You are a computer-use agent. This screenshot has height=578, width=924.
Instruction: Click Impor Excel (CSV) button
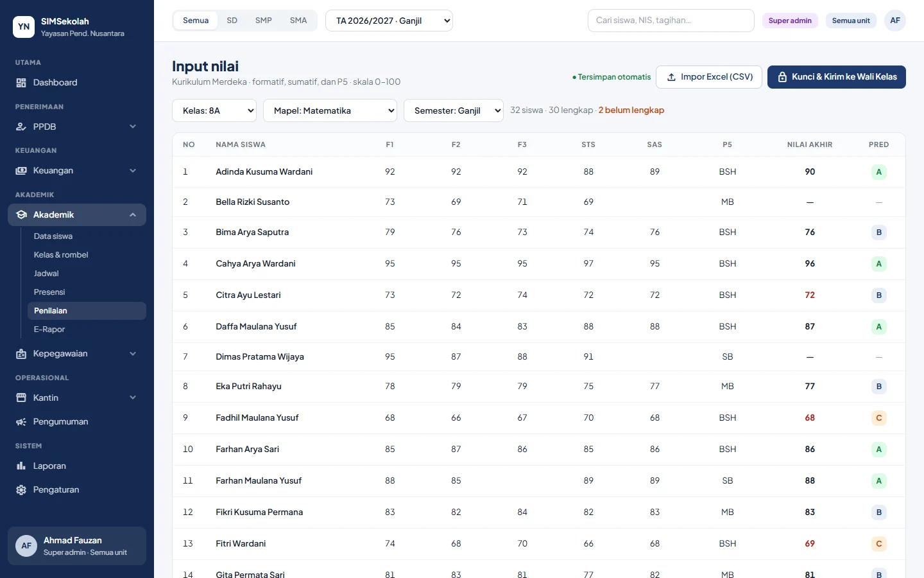pyautogui.click(x=709, y=77)
